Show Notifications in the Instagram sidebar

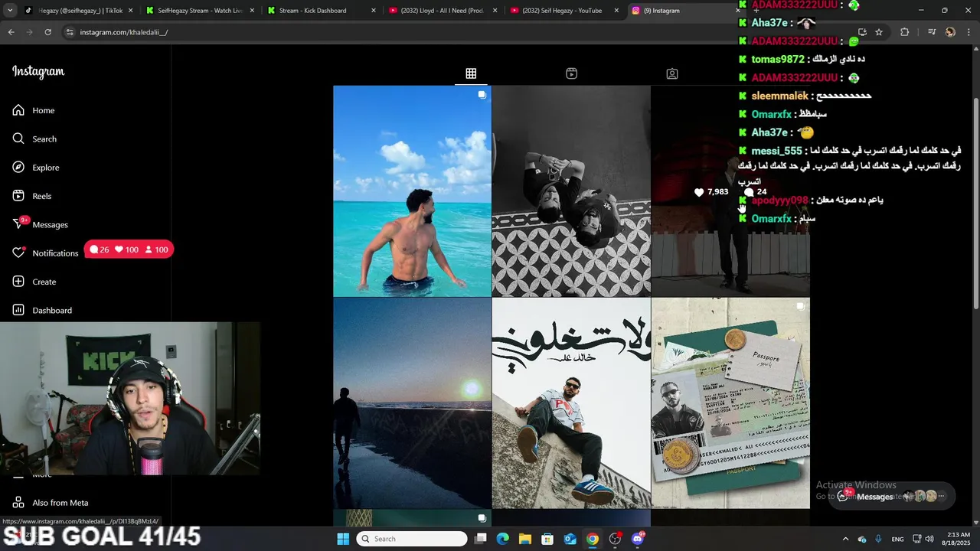coord(46,253)
